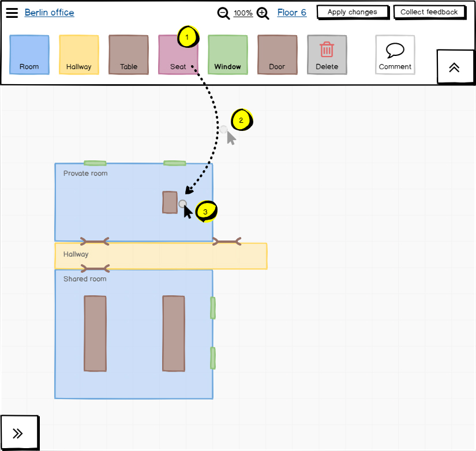Click the zoom out magnifier
This screenshot has width=476, height=451.
(223, 13)
